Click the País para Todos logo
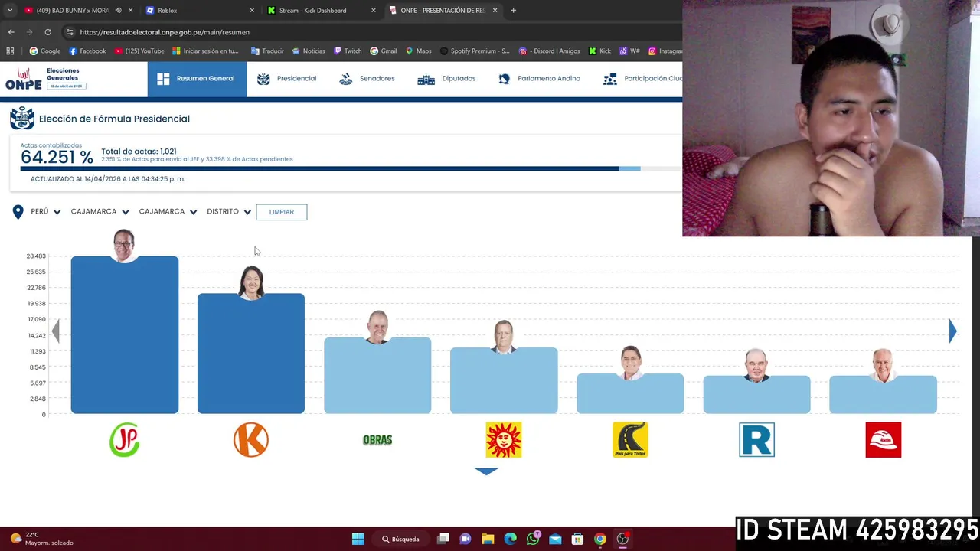 point(630,440)
